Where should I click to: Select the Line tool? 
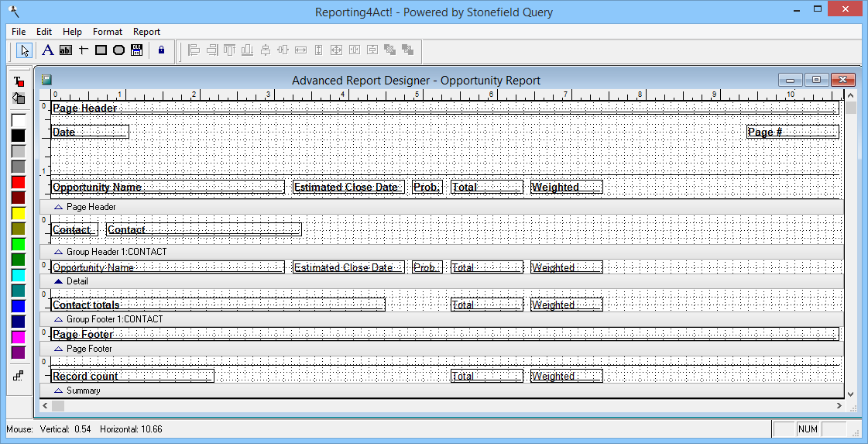[84, 50]
